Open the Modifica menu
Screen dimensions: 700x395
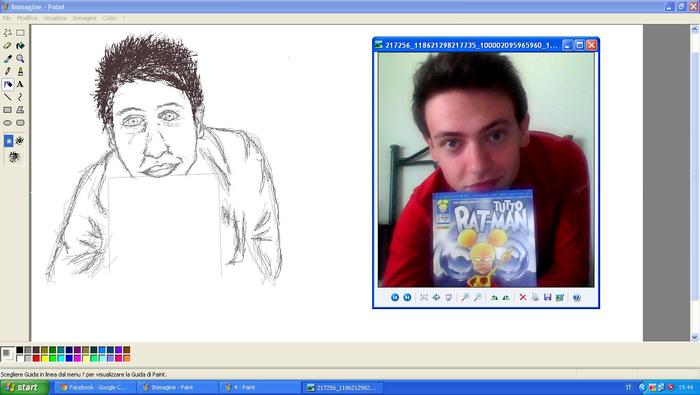[27, 18]
